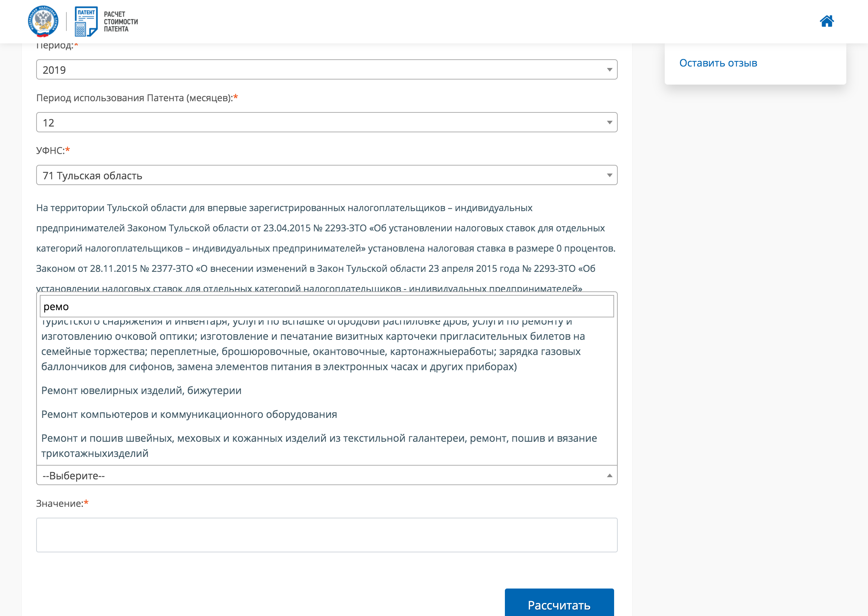
Task: Click the Federal Tax Service emblem logo
Action: click(43, 21)
